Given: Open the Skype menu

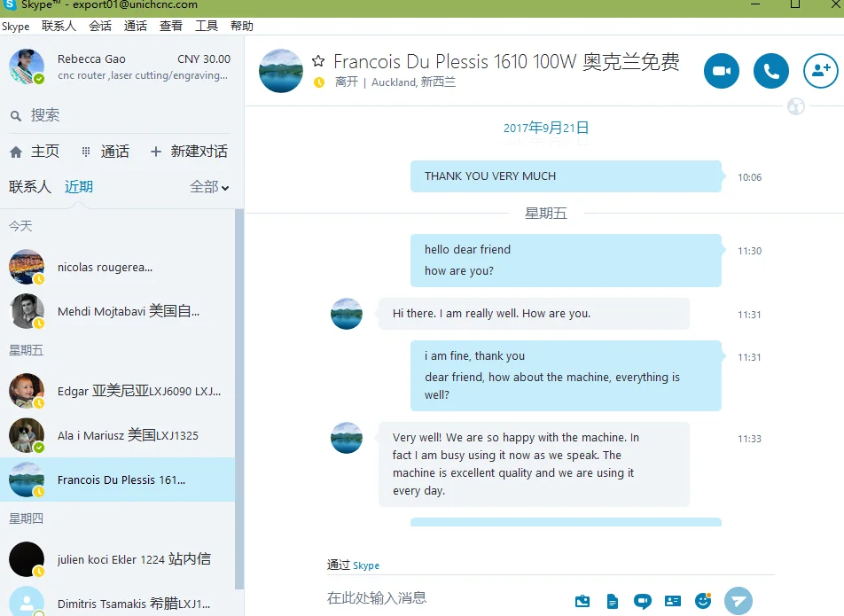Looking at the screenshot, I should pyautogui.click(x=16, y=27).
